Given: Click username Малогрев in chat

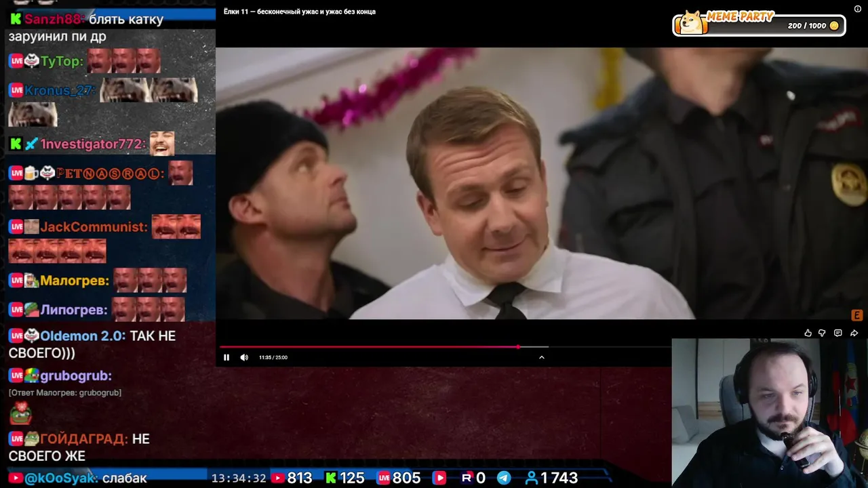Looking at the screenshot, I should (x=75, y=281).
